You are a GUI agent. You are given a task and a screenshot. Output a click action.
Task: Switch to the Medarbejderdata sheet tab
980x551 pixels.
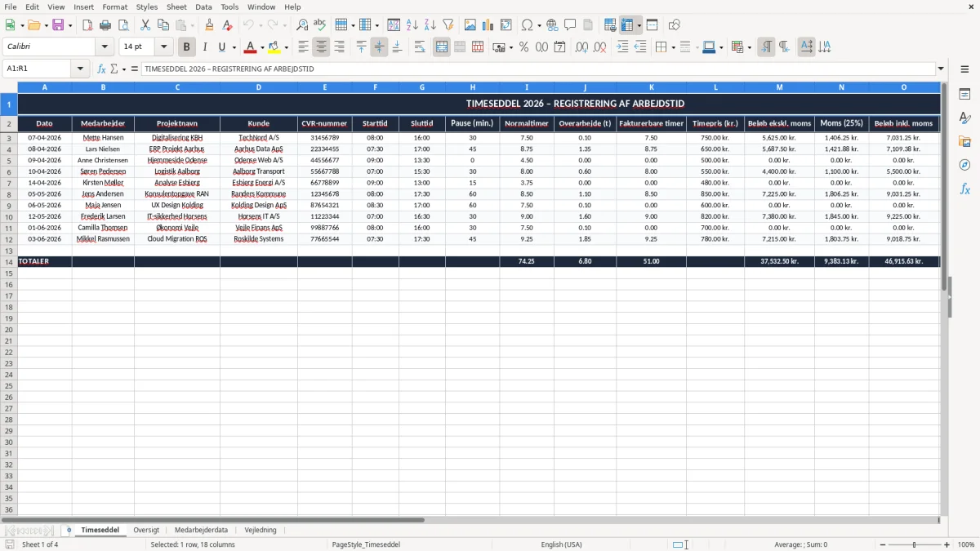[x=201, y=530]
